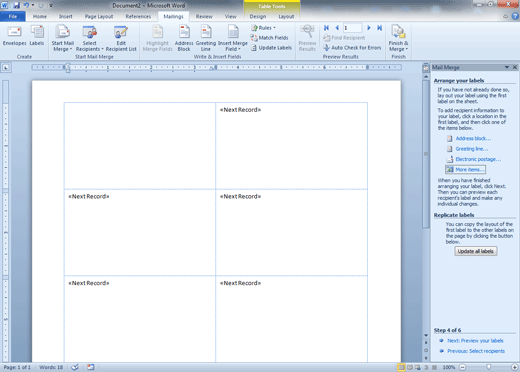Open Insert Merge Field dropdown
Viewport: 520px width, 372px height.
click(233, 39)
